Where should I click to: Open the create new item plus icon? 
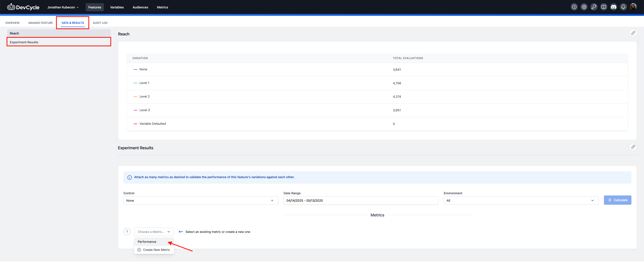point(574,7)
